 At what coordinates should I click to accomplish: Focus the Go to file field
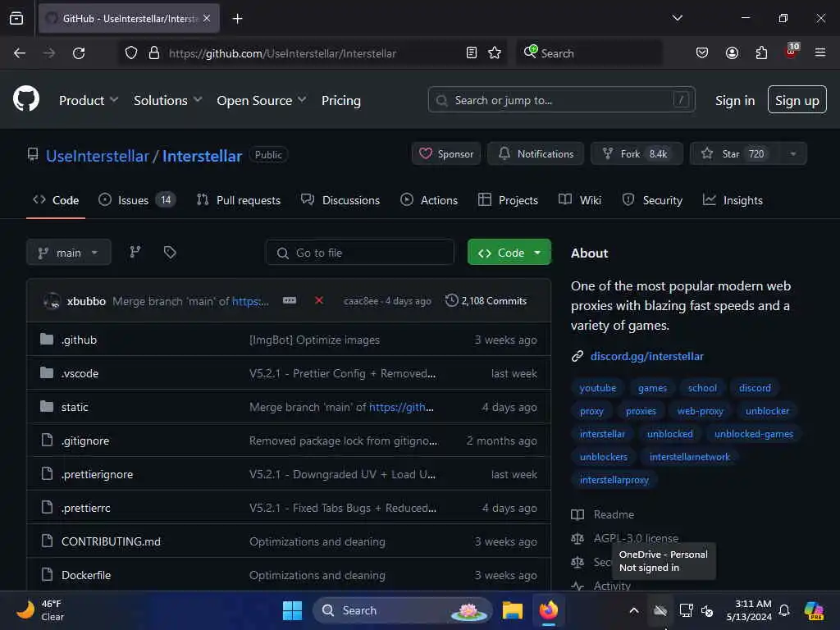click(359, 253)
